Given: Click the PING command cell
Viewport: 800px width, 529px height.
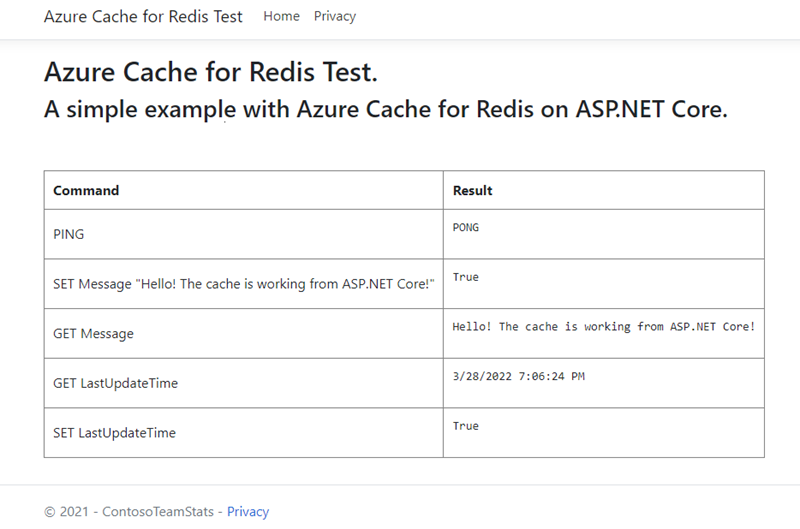Looking at the screenshot, I should coord(69,234).
